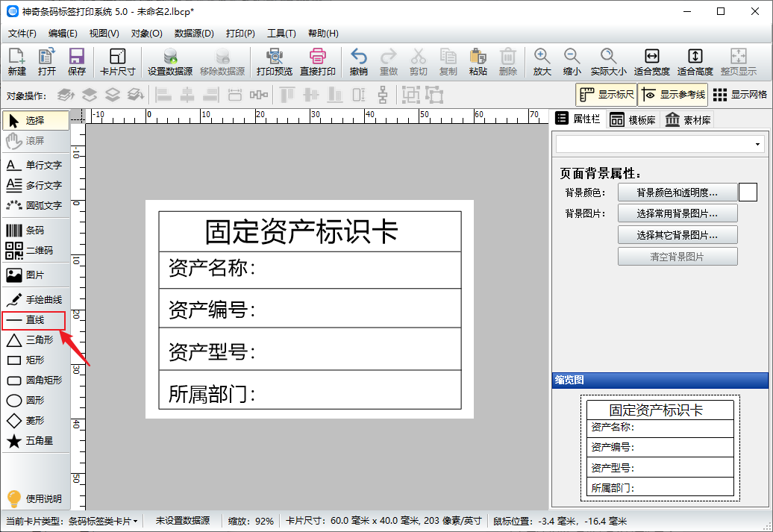The width and height of the screenshot is (773, 532).
Task: Toggle 显示参考线 guide lines display
Action: click(673, 95)
